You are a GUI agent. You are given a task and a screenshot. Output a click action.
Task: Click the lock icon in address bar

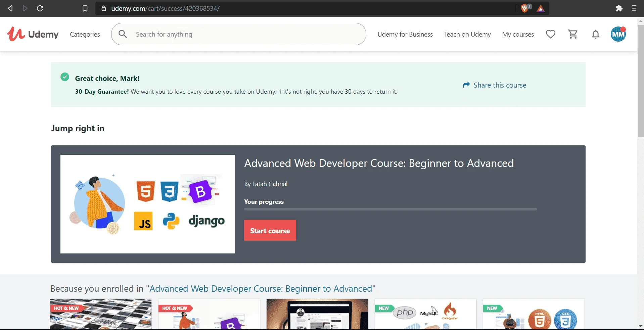[104, 8]
